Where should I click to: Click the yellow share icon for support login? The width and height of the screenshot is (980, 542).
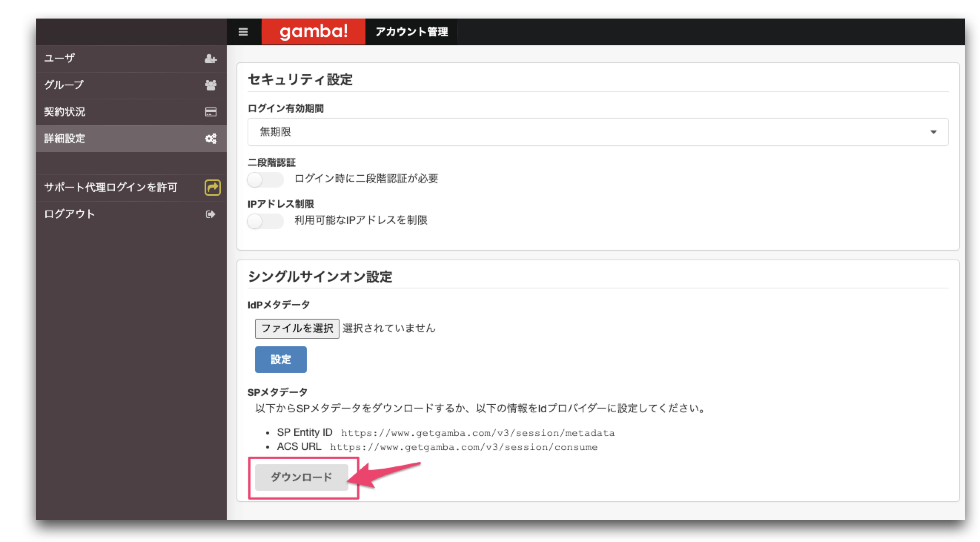[213, 187]
